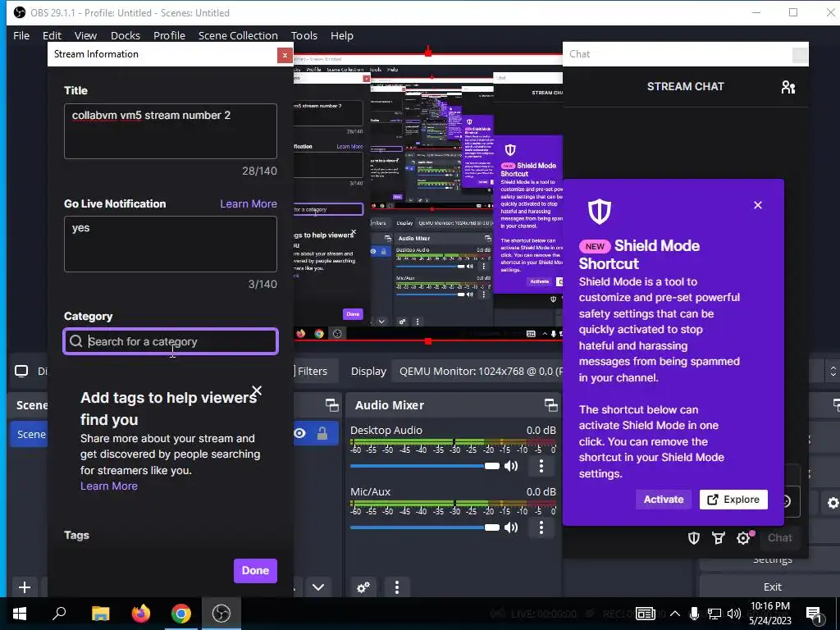
Task: Click the Exit button in Controls
Action: coord(772,587)
